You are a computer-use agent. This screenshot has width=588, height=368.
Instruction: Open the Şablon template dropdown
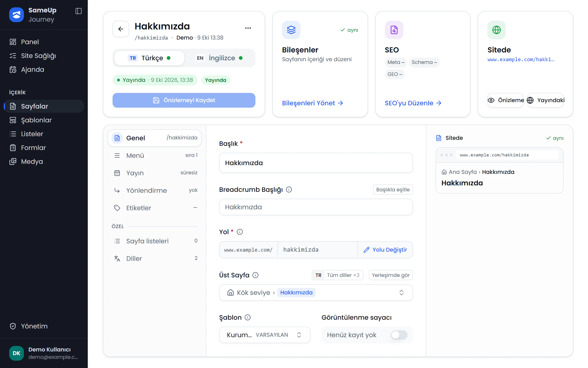tap(265, 335)
